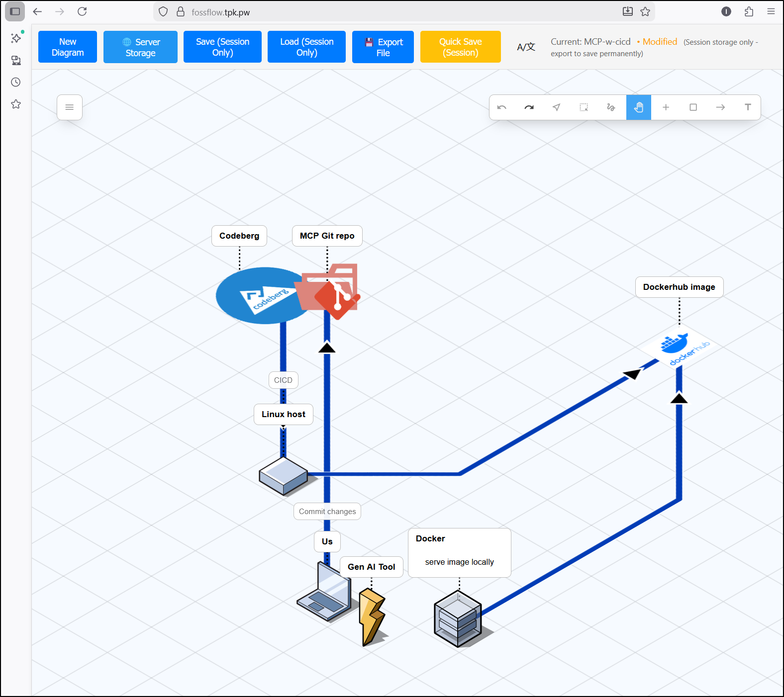Image resolution: width=784 pixels, height=697 pixels.
Task: Select the text T tool
Action: pyautogui.click(x=748, y=107)
